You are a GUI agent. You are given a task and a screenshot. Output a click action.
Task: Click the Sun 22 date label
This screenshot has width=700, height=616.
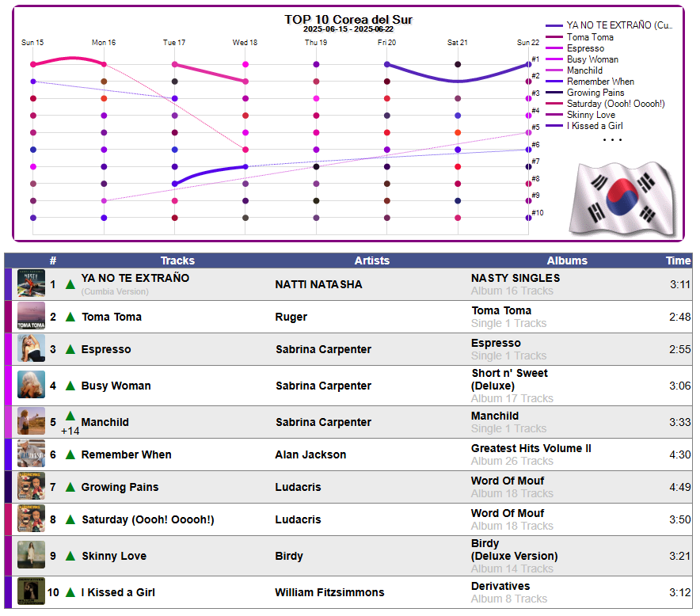click(528, 43)
